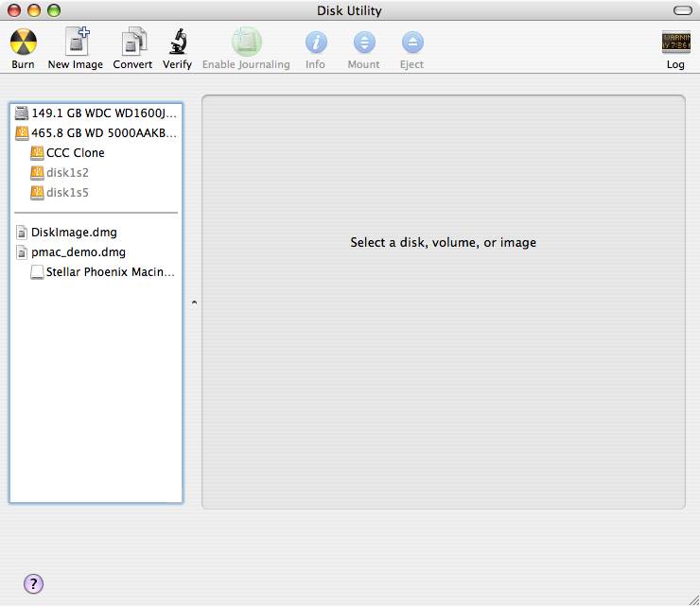Image resolution: width=700 pixels, height=606 pixels.
Task: Click the Burn toolbar icon
Action: click(x=24, y=43)
